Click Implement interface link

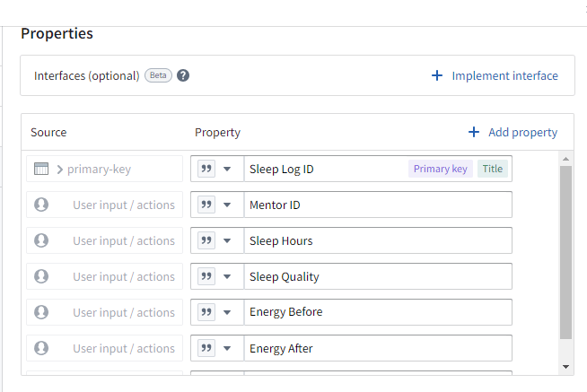(x=504, y=75)
